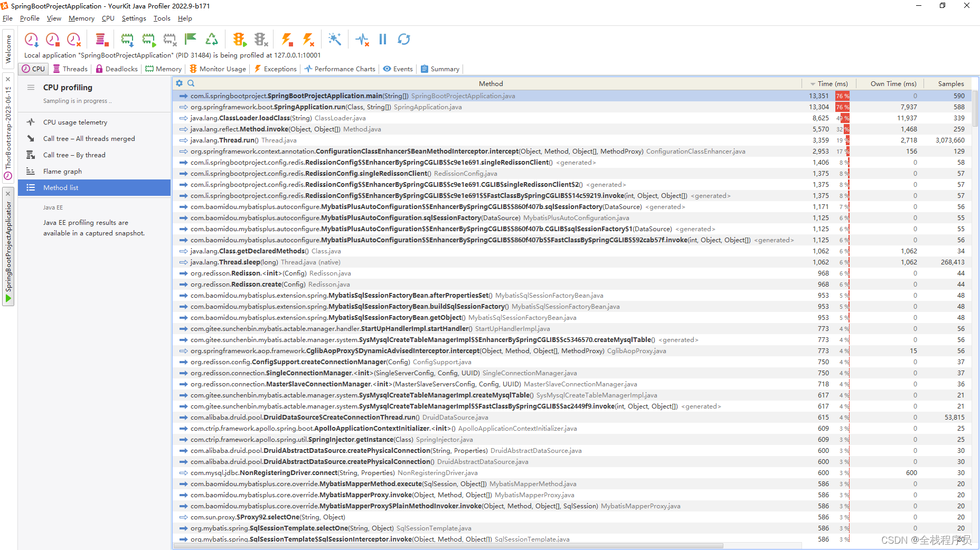Select the SpringApplication.run method row
This screenshot has width=980, height=550.
[572, 107]
